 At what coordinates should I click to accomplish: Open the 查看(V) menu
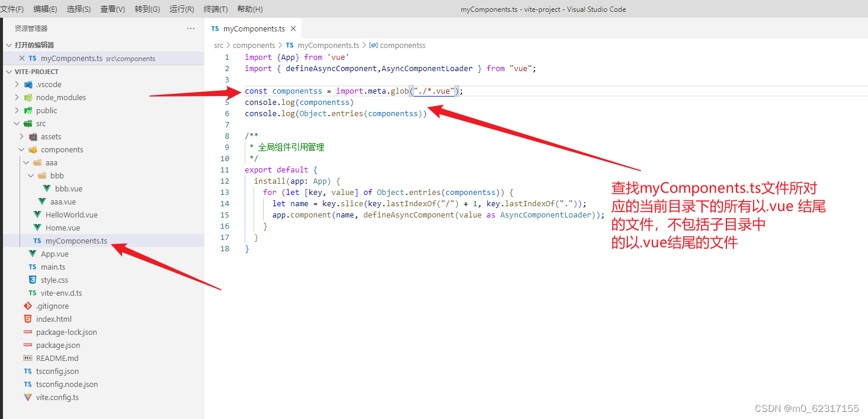[113, 9]
